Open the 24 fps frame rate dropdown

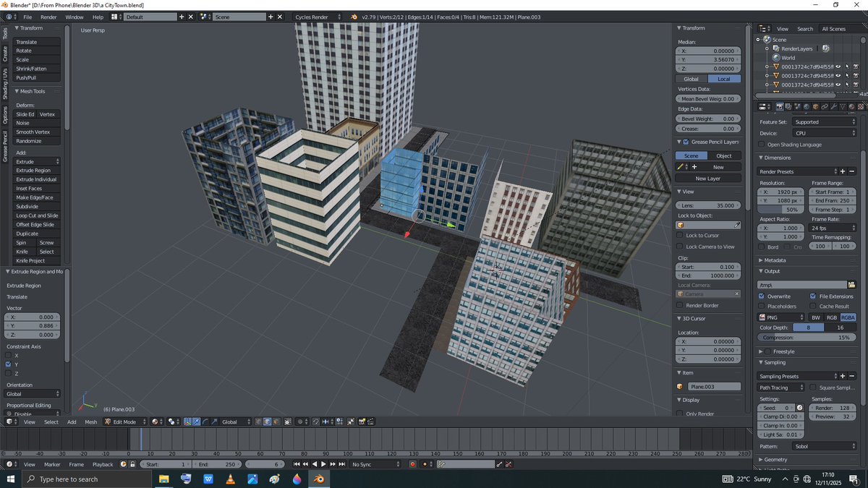pos(833,228)
